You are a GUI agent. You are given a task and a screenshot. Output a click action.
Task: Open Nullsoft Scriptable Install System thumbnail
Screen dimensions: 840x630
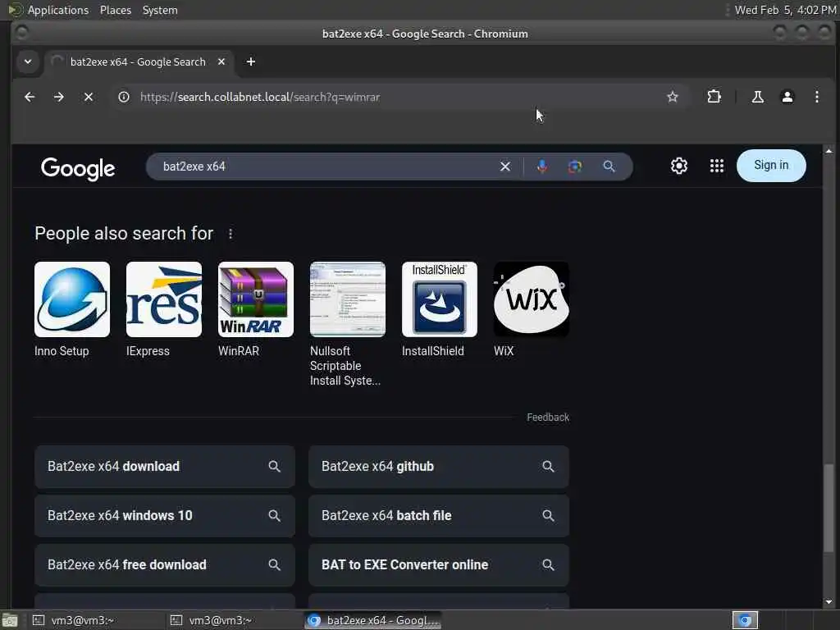(348, 299)
